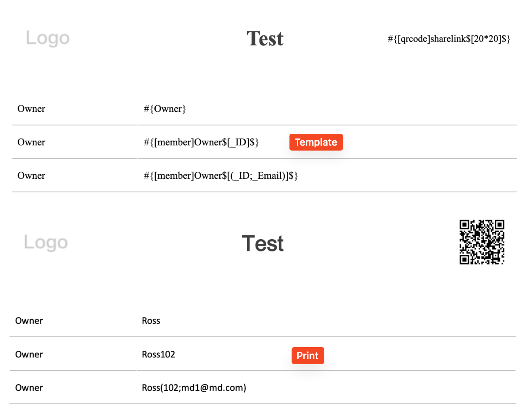Image resolution: width=524 pixels, height=420 pixels.
Task: Click the Owner label beside #{Owner}
Action: (31, 109)
